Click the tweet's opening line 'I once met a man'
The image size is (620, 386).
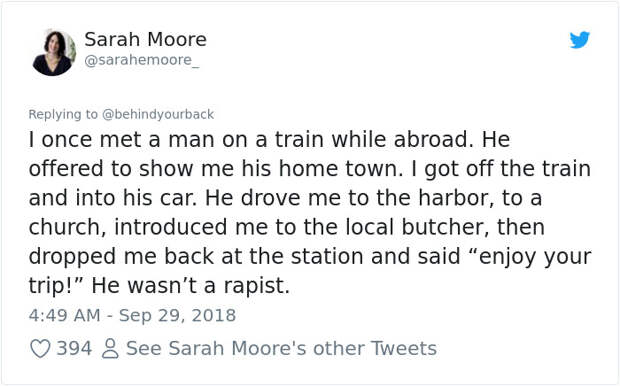click(94, 139)
